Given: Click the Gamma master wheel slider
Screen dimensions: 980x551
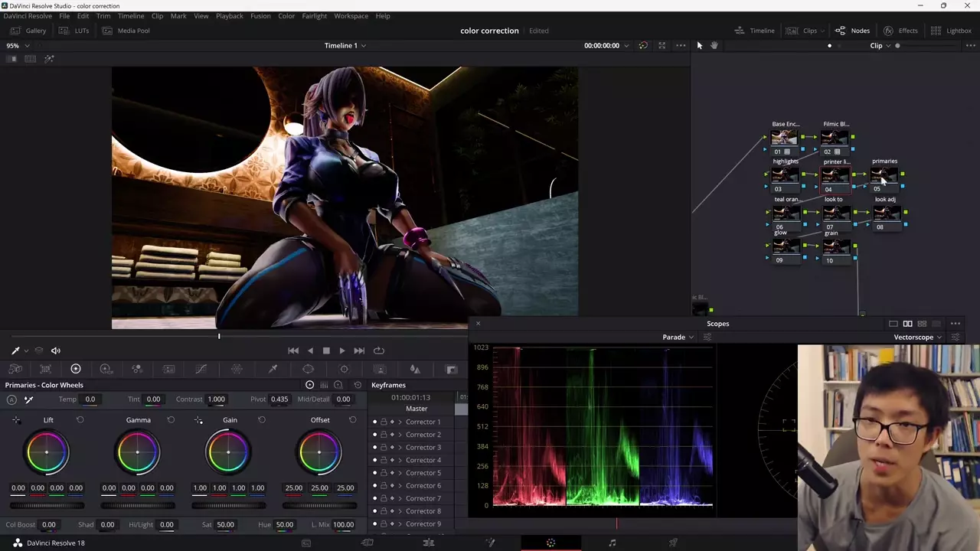Looking at the screenshot, I should [x=138, y=505].
